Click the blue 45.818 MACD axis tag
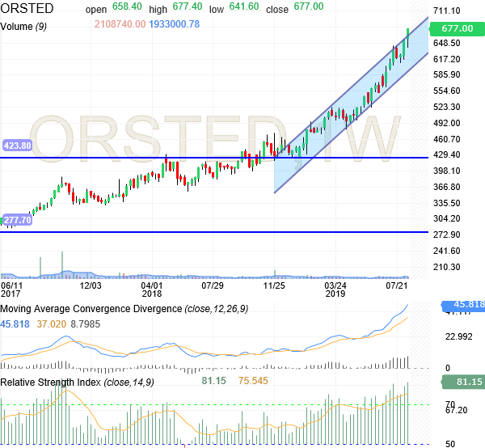Screen dimensions: 485x448 coord(463,305)
